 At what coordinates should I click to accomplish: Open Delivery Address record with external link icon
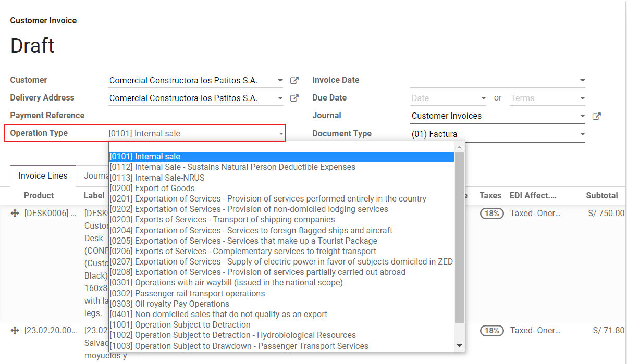coord(294,97)
